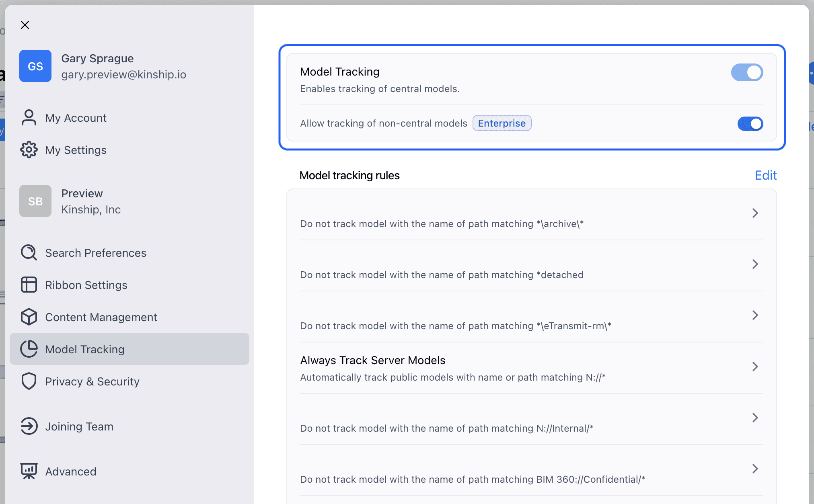Open Always Track Server Models rule chevron
Viewport: 814px width, 504px height.
[x=755, y=367]
